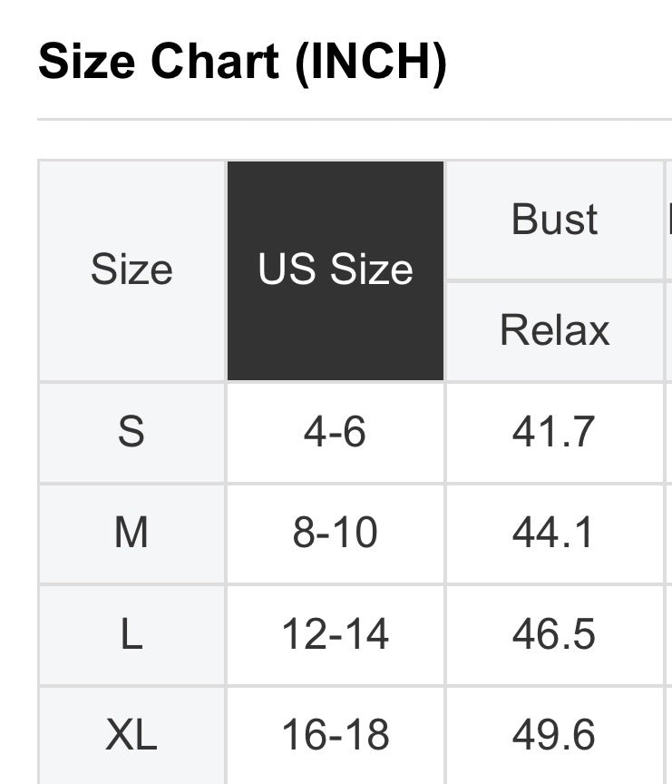The width and height of the screenshot is (672, 784).
Task: Click the Size Chart (INCH) heading
Action: coord(242,62)
